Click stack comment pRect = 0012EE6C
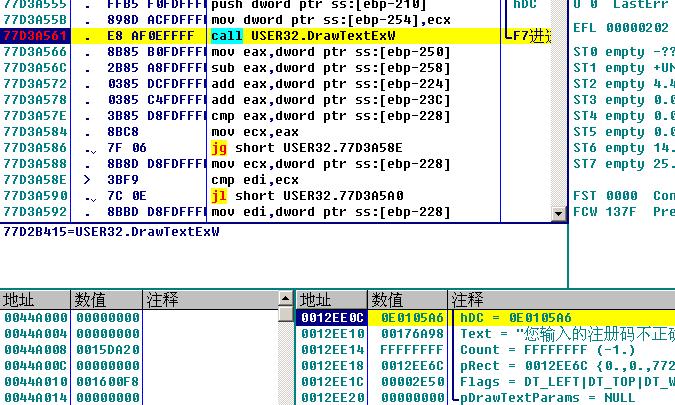The image size is (675, 405). (x=567, y=365)
